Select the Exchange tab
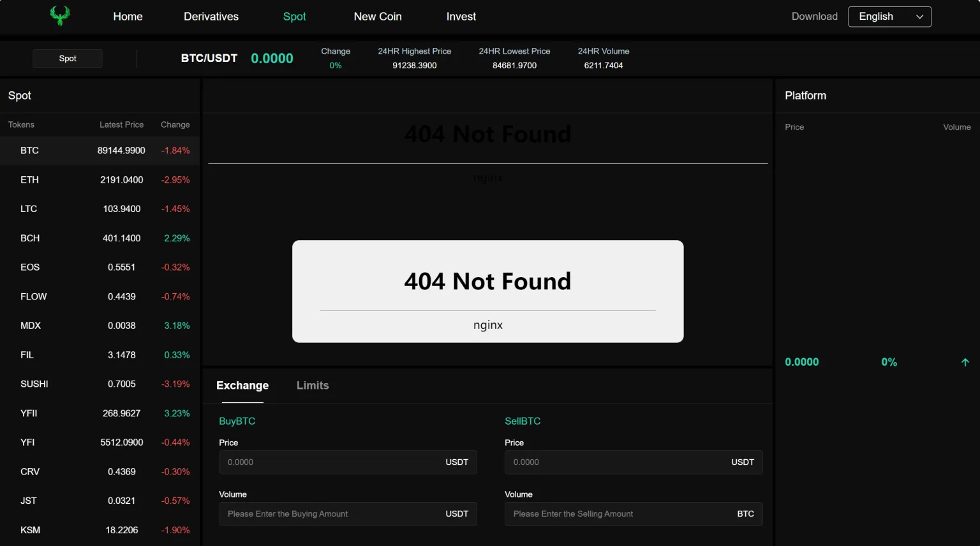This screenshot has height=546, width=980. (x=242, y=386)
